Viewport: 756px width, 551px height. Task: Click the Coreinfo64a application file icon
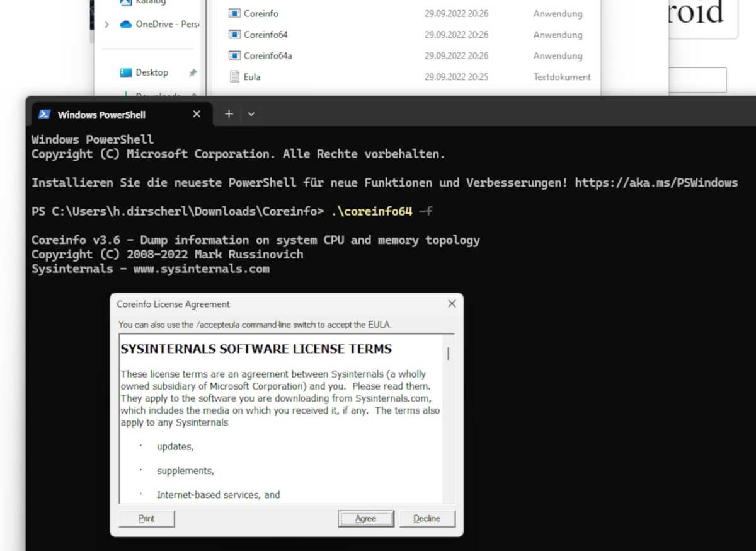(x=234, y=55)
